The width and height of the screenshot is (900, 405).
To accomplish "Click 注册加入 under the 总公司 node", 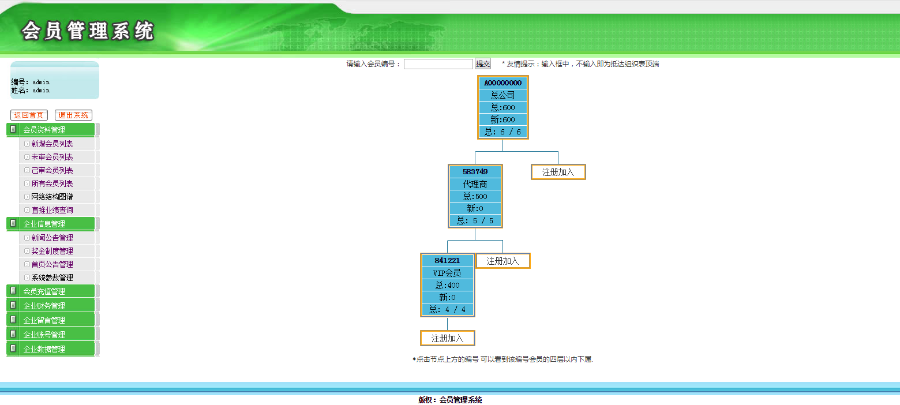I will tap(558, 172).
